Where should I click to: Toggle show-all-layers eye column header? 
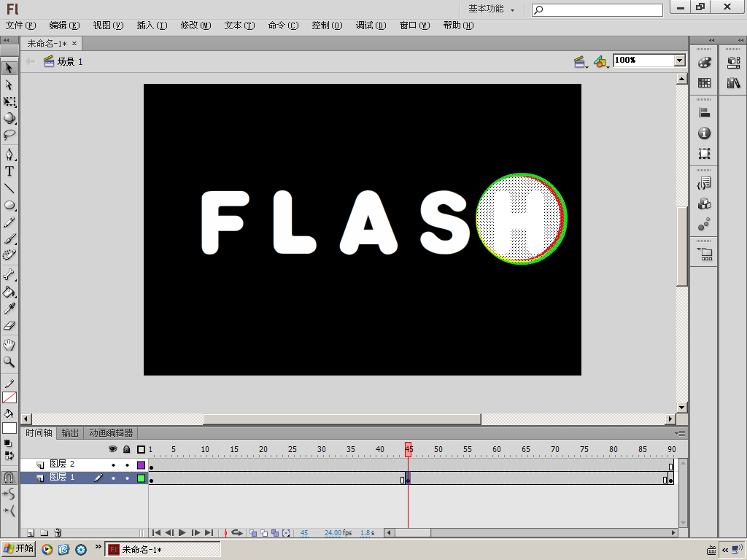point(113,449)
